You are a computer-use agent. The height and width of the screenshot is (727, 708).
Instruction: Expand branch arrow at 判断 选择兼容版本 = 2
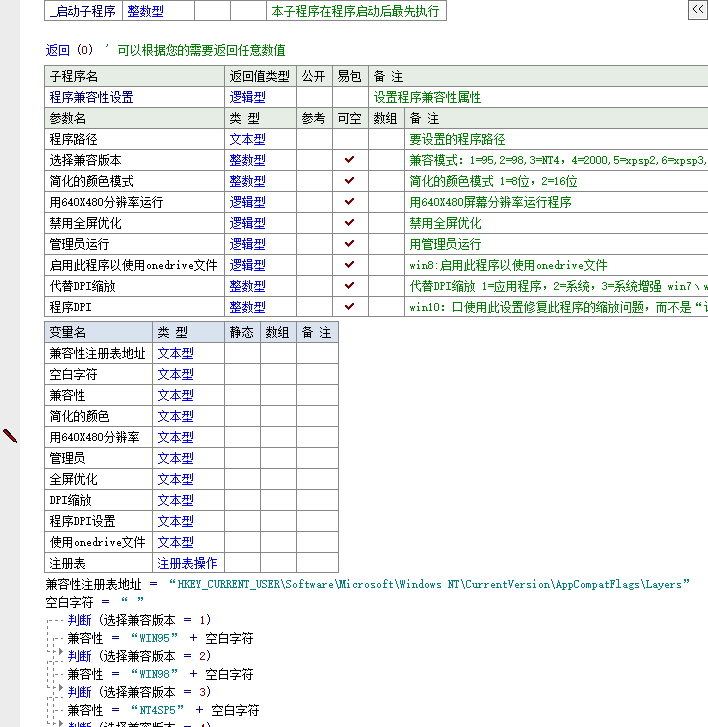coord(60,652)
